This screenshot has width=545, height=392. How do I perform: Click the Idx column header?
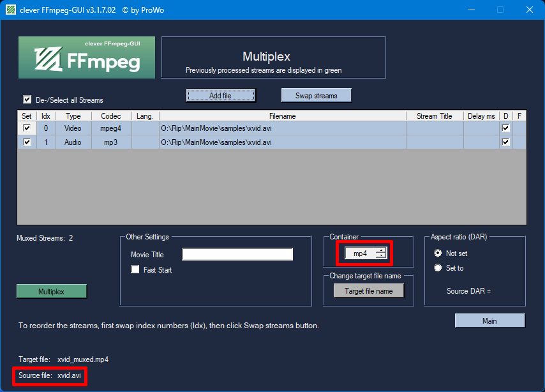tap(46, 116)
